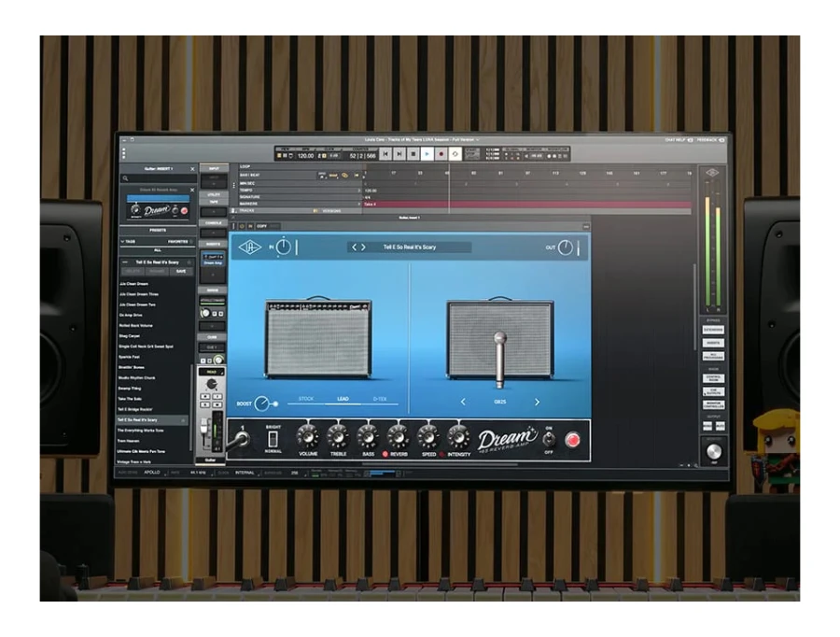840x637 pixels.
Task: Return transport to session start
Action: 385,154
